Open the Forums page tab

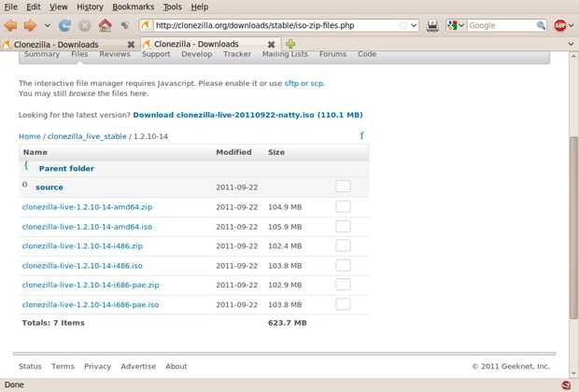(x=332, y=54)
